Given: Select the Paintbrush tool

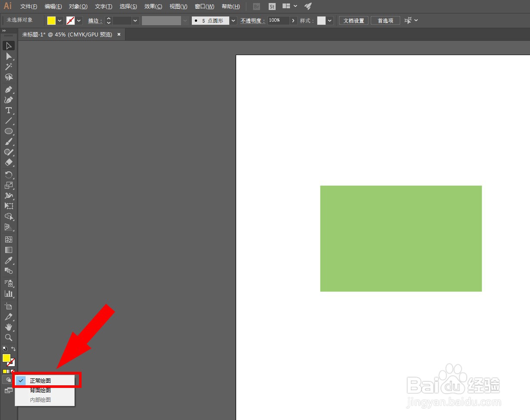Looking at the screenshot, I should tap(9, 142).
